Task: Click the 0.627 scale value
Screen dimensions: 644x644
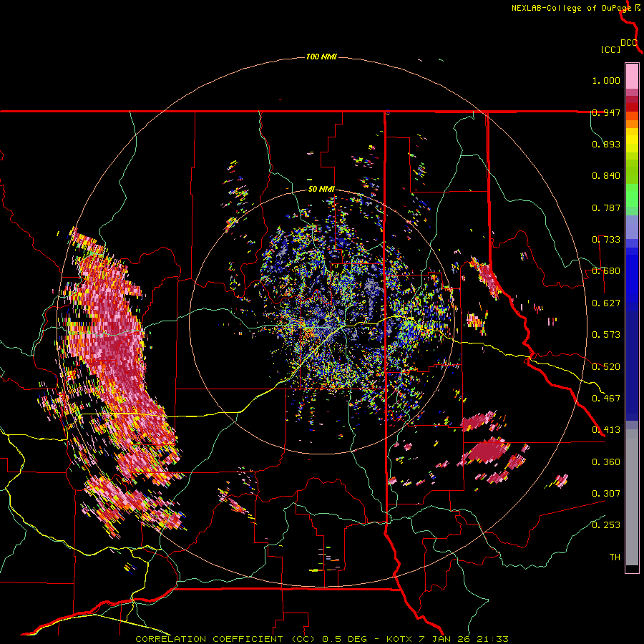Action: (x=606, y=303)
